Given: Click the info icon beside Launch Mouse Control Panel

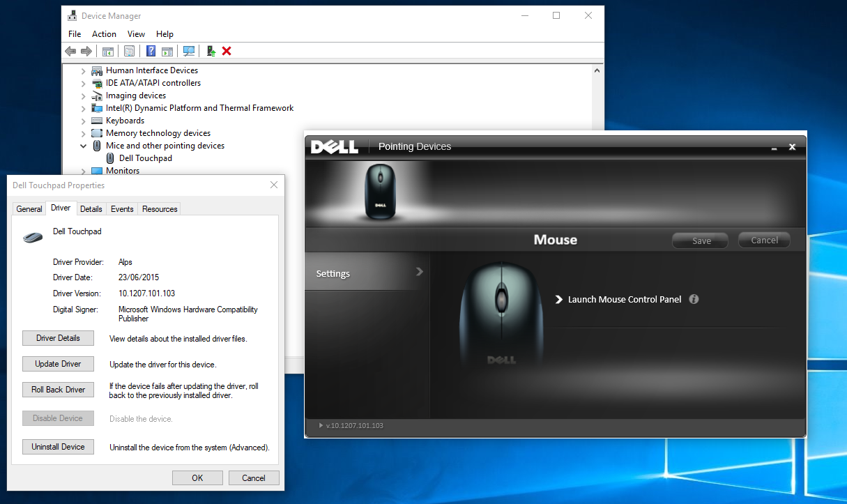Looking at the screenshot, I should tap(694, 299).
